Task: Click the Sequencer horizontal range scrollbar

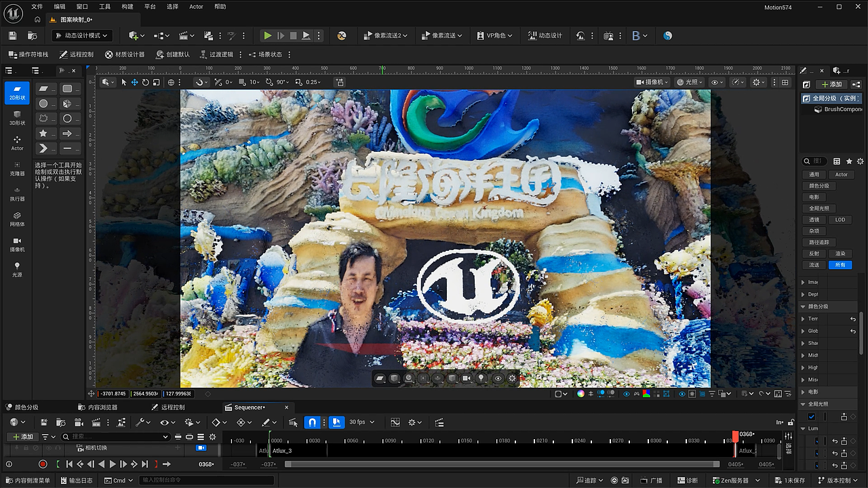Action: pyautogui.click(x=502, y=464)
